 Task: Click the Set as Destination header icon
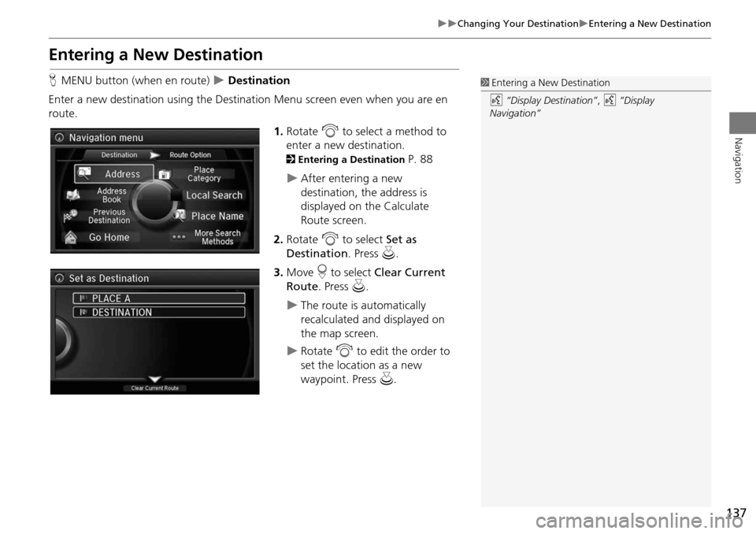point(59,278)
